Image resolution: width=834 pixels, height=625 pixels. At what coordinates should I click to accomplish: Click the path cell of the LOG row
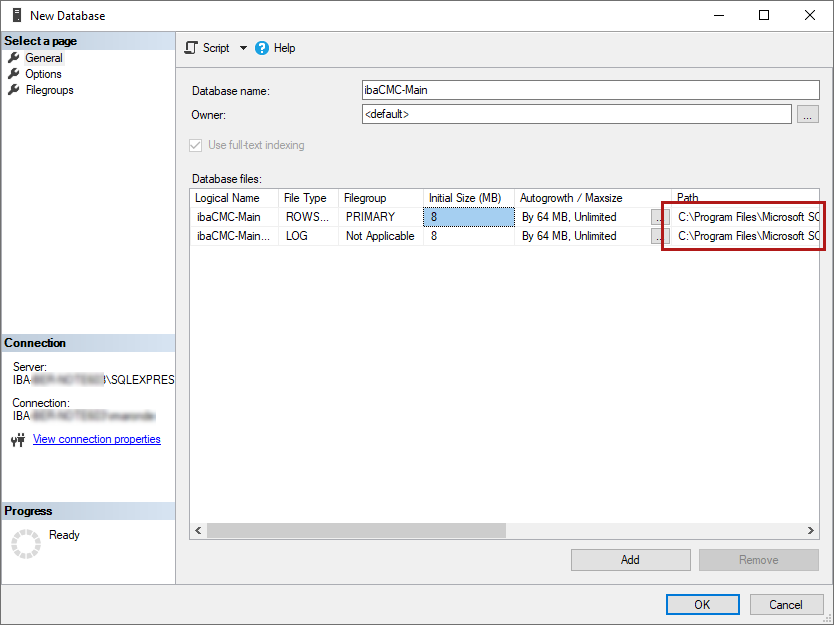(x=746, y=236)
